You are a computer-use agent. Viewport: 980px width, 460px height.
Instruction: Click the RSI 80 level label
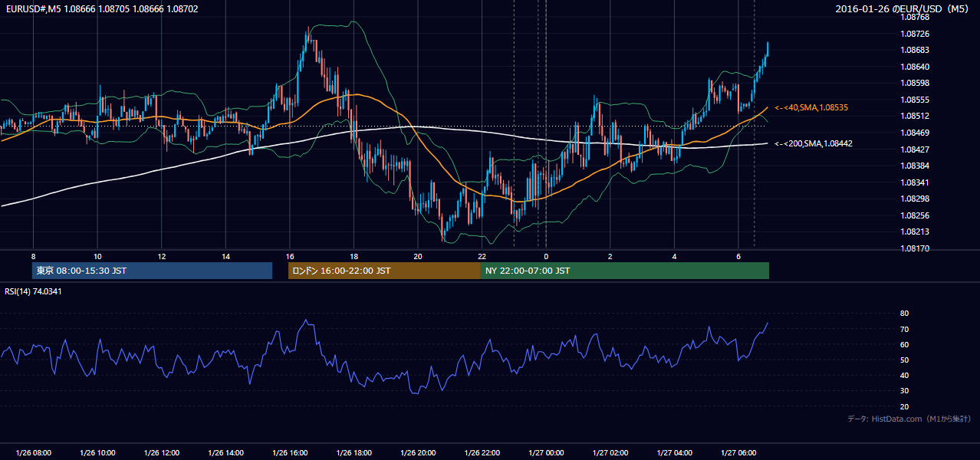(904, 314)
